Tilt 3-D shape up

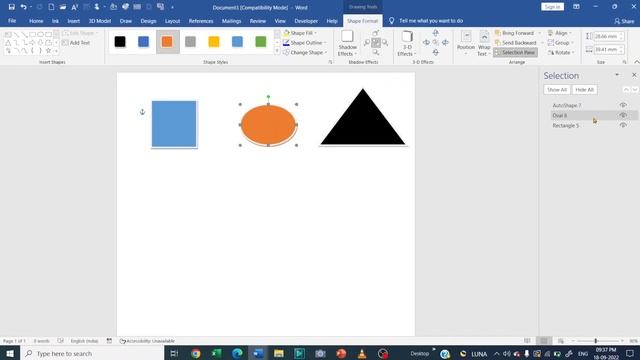coord(436,33)
